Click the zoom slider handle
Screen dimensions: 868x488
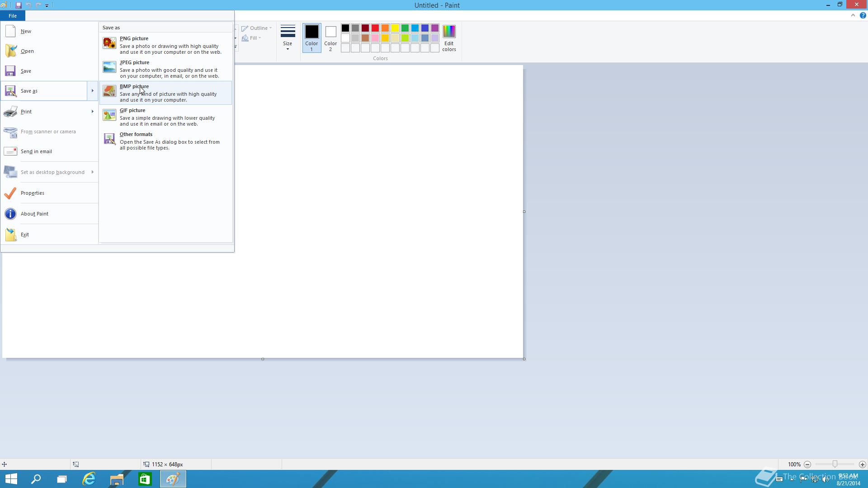coord(835,465)
